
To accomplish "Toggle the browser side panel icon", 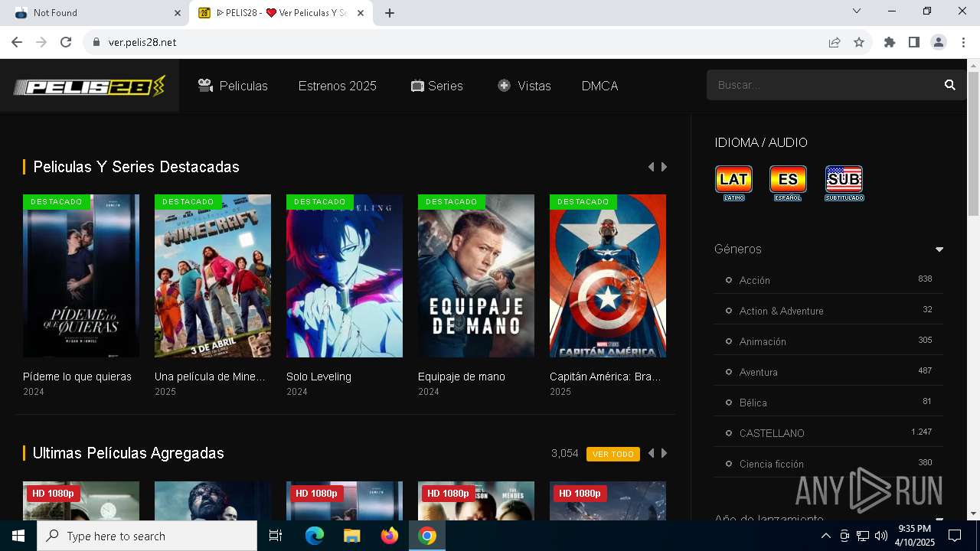I will coord(914,42).
